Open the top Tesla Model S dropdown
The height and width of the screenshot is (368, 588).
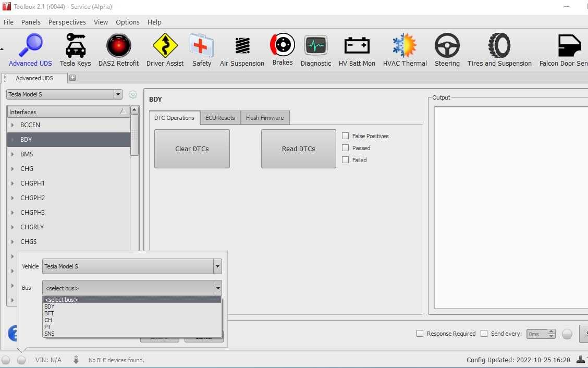64,94
